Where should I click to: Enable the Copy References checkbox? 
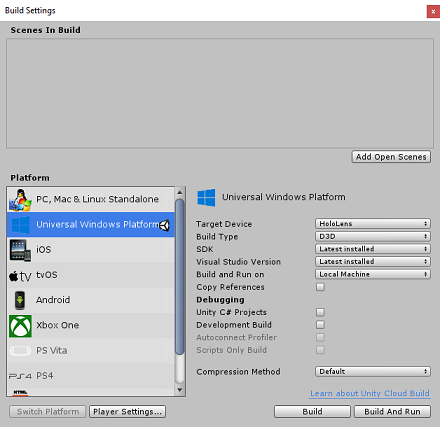tap(320, 287)
